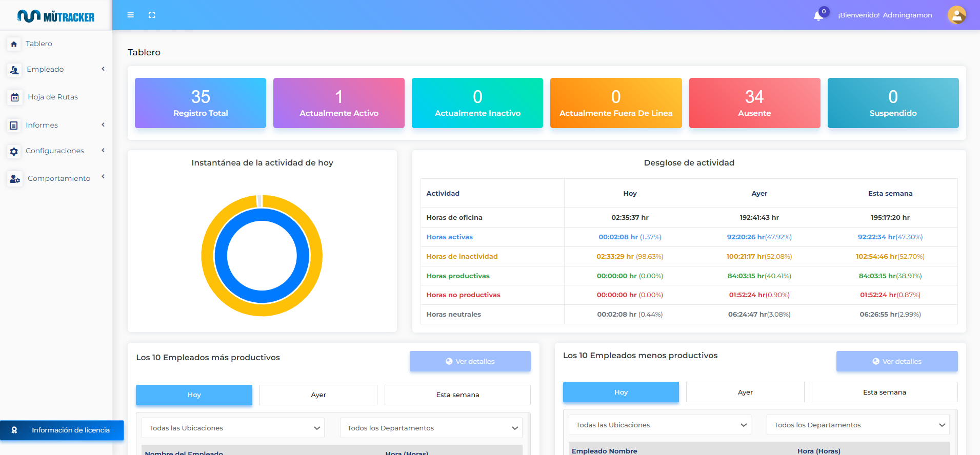The image size is (980, 455).
Task: Open Información de licencia button
Action: [x=62, y=430]
